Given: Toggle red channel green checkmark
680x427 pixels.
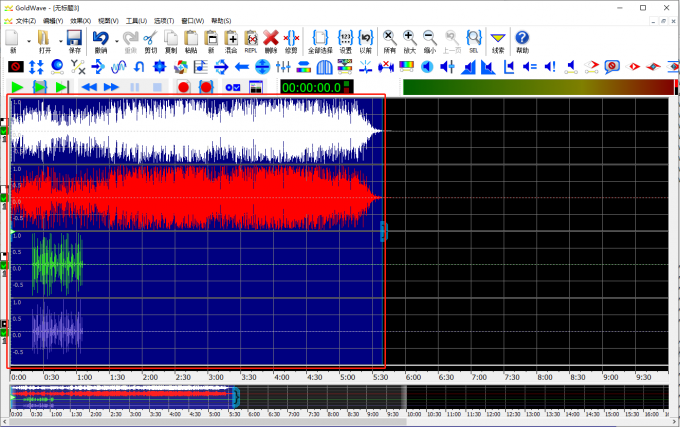Looking at the screenshot, I should tap(3, 198).
